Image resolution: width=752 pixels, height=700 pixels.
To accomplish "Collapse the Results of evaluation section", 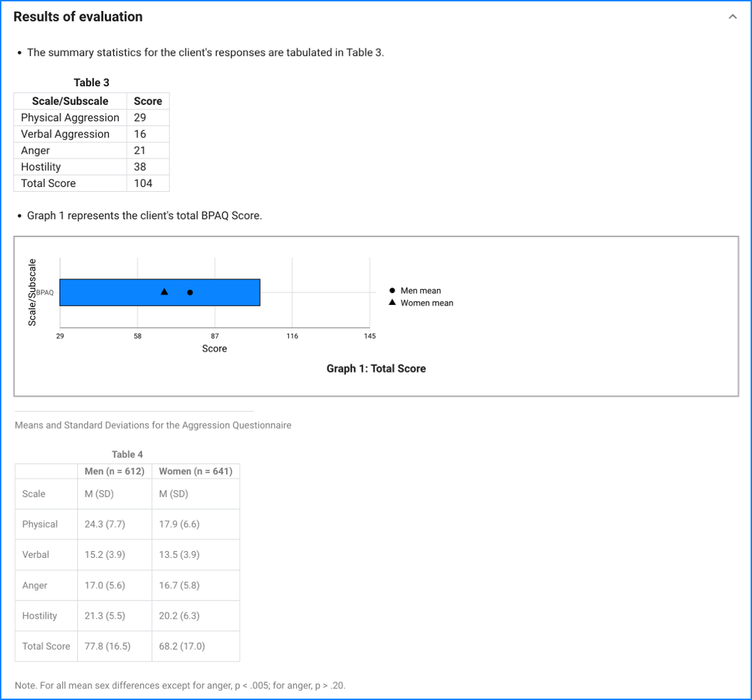I will click(x=732, y=17).
